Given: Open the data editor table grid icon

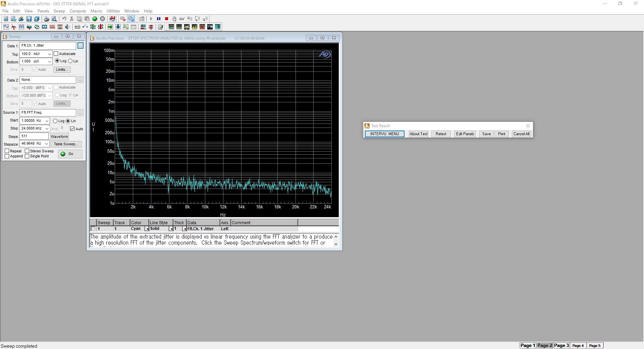Looking at the screenshot, I should [x=133, y=27].
